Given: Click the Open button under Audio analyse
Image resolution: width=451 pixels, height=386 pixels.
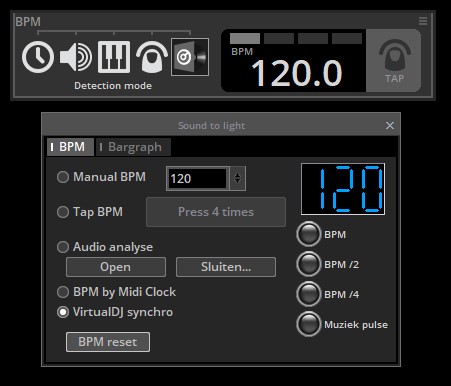Looking at the screenshot, I should [116, 267].
